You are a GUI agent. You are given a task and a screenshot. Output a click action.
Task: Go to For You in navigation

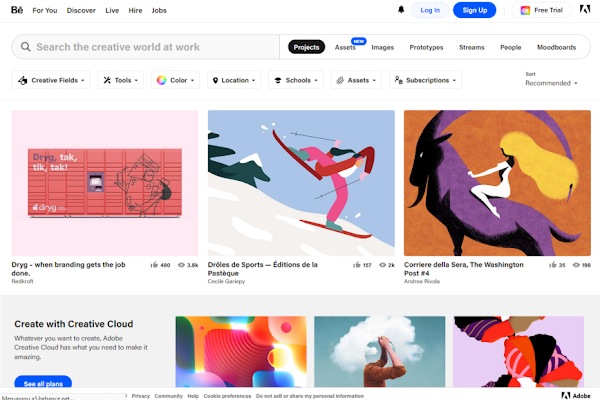click(45, 10)
